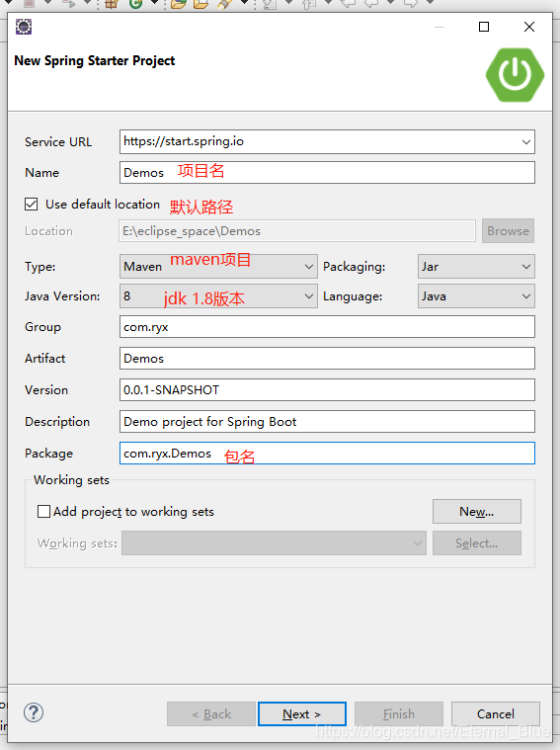This screenshot has width=560, height=750.
Task: Focus the Name input field
Action: [x=327, y=172]
